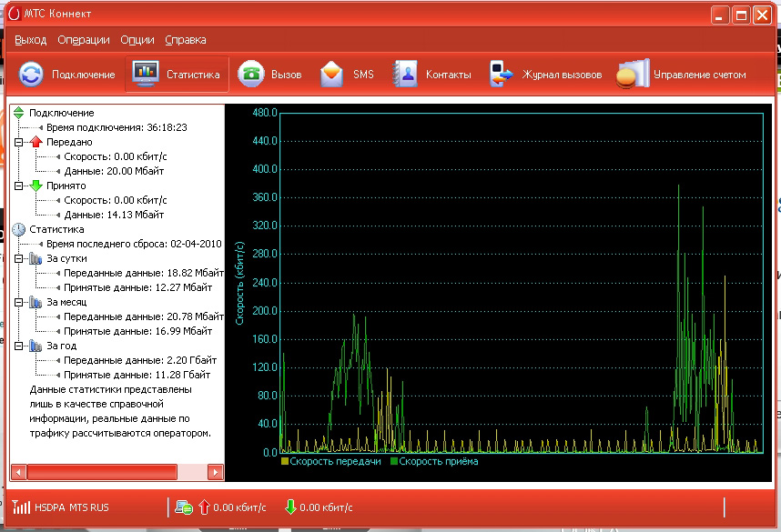Open the Опции menu
This screenshot has height=532, width=781.
click(137, 40)
